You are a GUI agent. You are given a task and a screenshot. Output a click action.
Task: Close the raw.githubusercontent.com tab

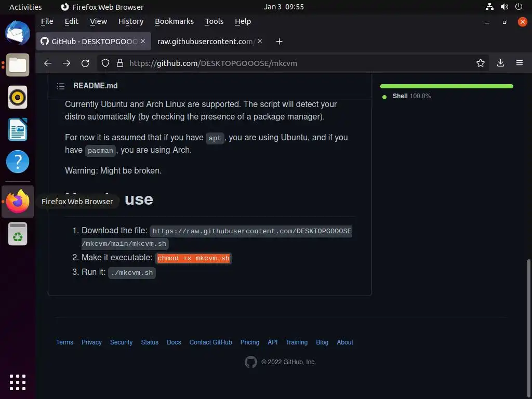260,41
